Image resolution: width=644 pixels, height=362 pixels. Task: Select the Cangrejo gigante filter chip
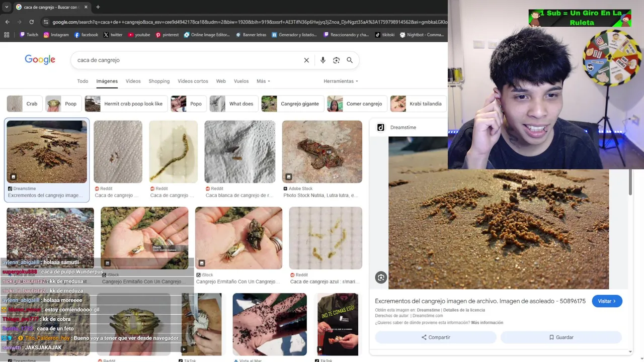coord(292,104)
